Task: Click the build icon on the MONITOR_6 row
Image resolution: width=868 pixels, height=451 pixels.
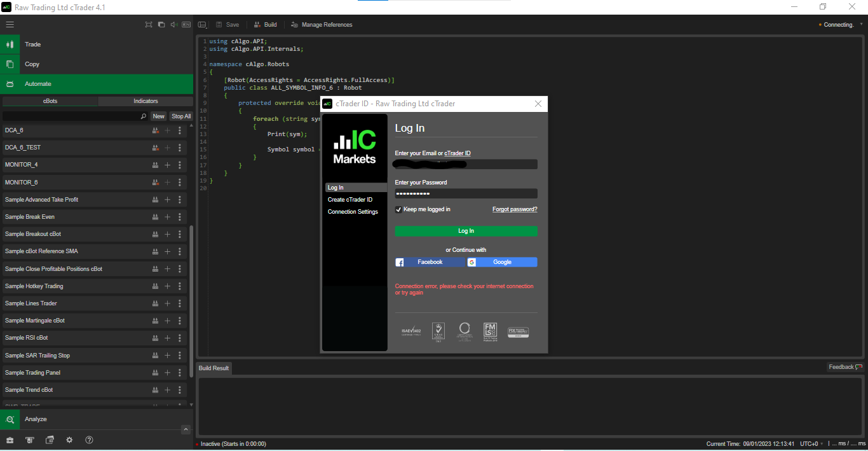Action: [155, 183]
